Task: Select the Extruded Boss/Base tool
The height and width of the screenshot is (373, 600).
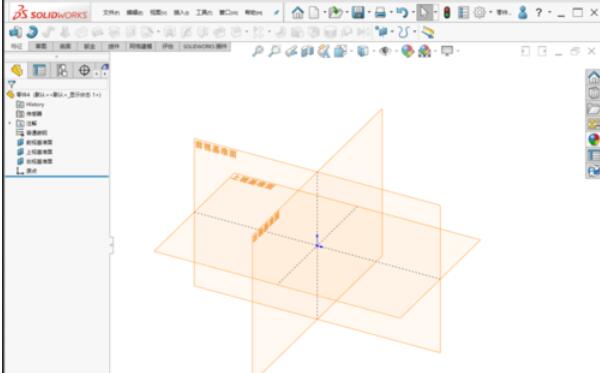Action: [x=15, y=32]
